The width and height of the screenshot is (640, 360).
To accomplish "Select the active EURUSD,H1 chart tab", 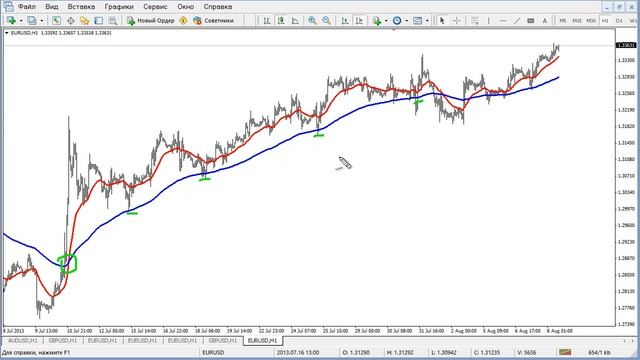I will pyautogui.click(x=262, y=340).
